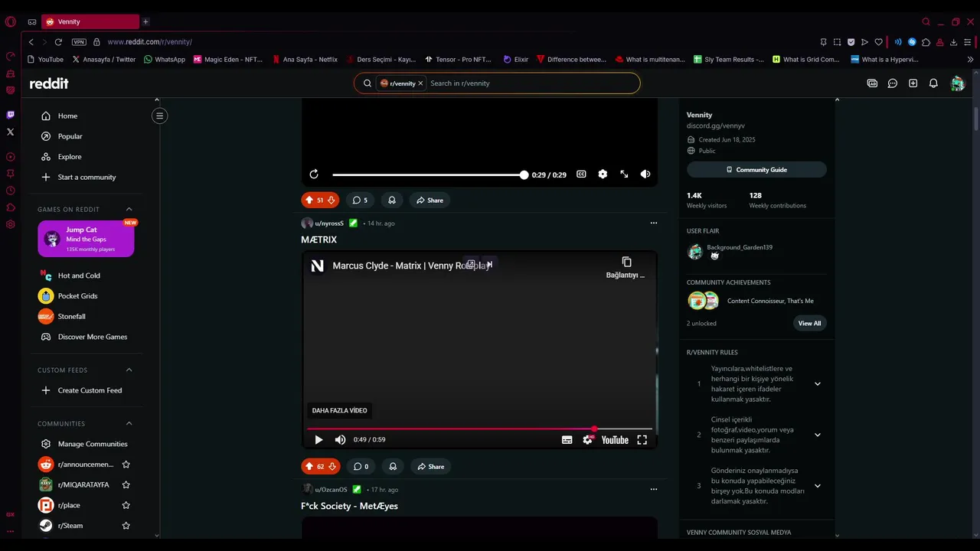The height and width of the screenshot is (551, 980).
Task: Open the 5 comments on the first post
Action: coord(360,201)
